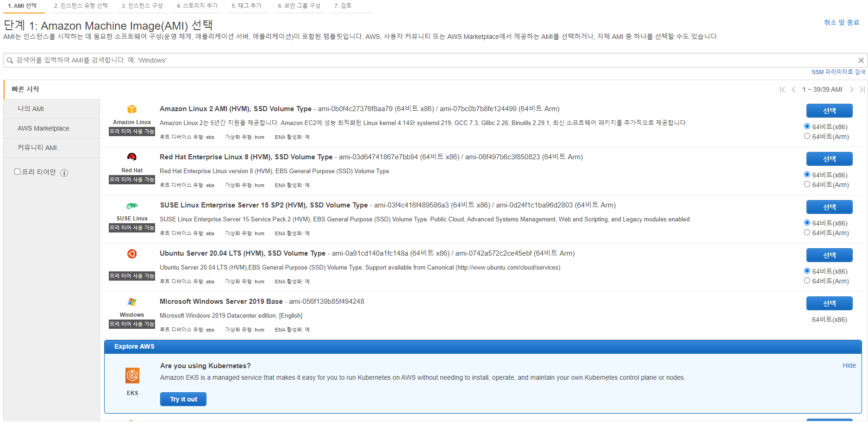Viewport: 868px width, 433px height.
Task: Open AWS Marketplace in sidebar
Action: point(52,128)
